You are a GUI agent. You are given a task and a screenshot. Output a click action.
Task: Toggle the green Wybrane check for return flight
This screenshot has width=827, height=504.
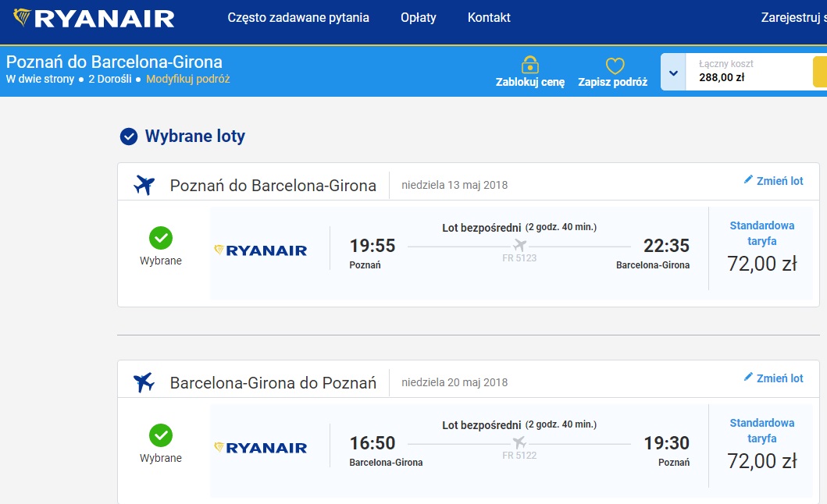coord(161,435)
